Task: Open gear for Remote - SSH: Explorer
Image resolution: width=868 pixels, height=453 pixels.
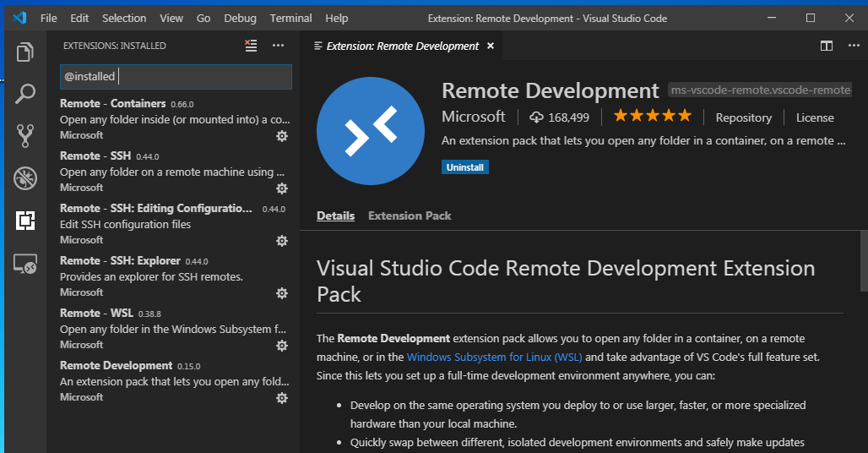Action: pyautogui.click(x=282, y=293)
